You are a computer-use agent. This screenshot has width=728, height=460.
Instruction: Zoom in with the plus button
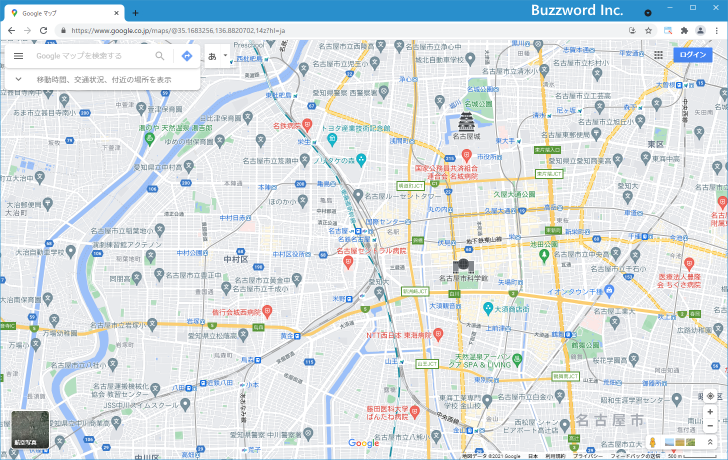710,412
